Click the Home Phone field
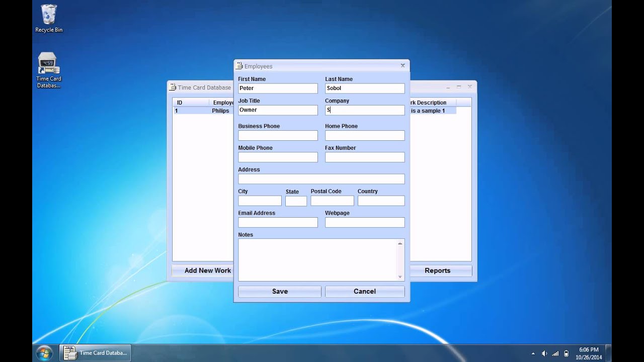 tap(365, 135)
